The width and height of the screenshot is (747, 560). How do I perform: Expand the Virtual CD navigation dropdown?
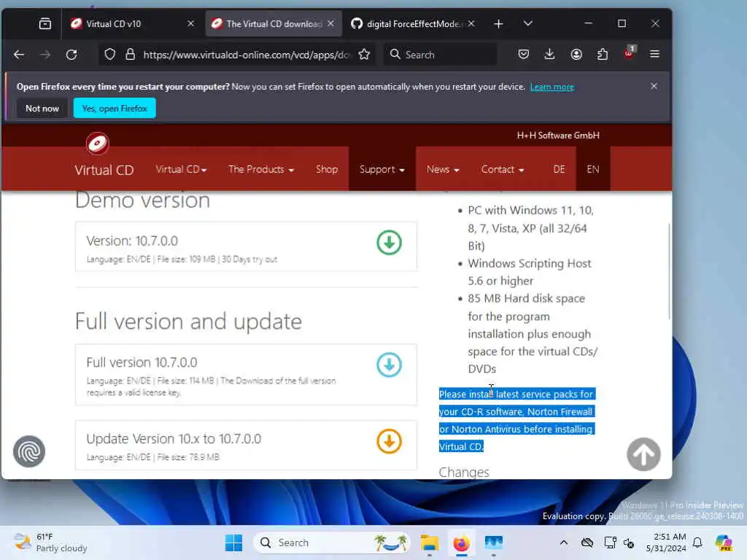click(181, 169)
